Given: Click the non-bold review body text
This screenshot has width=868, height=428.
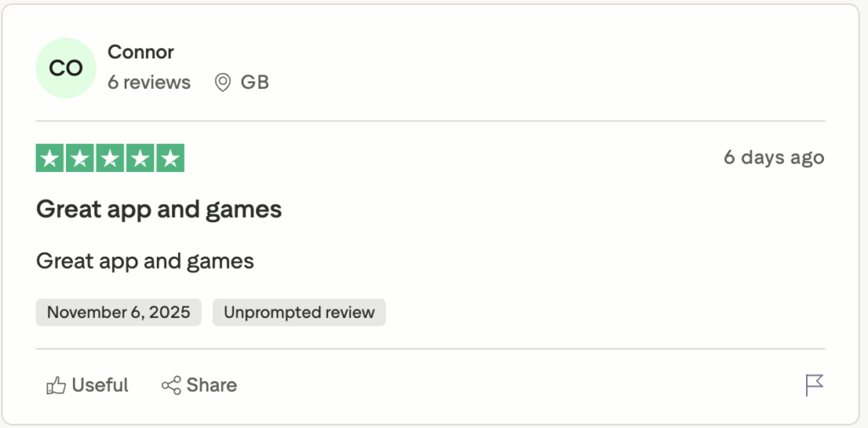Looking at the screenshot, I should click(145, 260).
